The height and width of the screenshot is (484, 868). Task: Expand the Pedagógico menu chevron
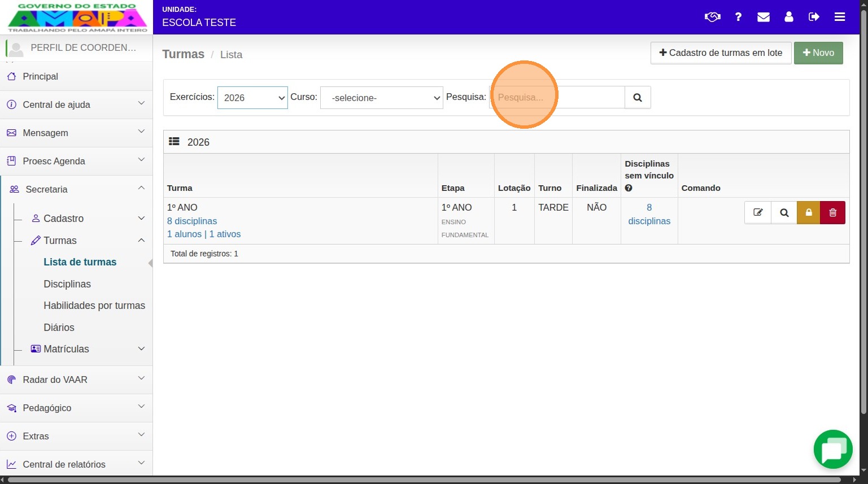pyautogui.click(x=141, y=407)
